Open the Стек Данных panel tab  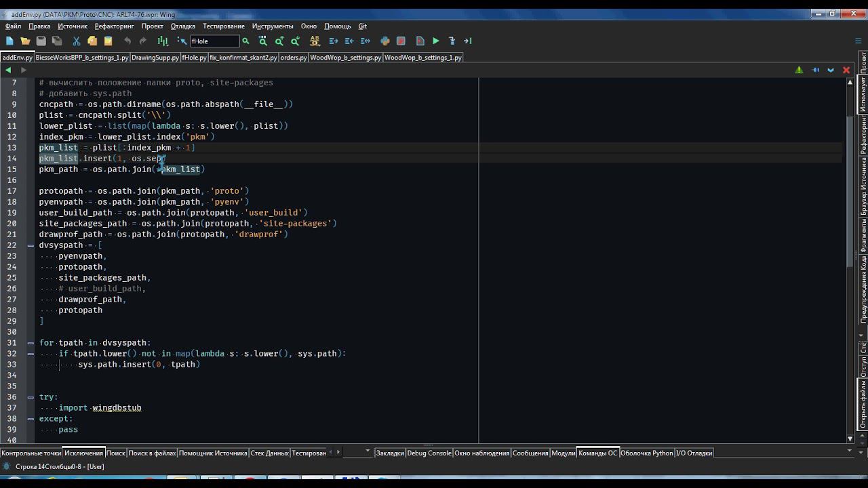click(x=269, y=453)
